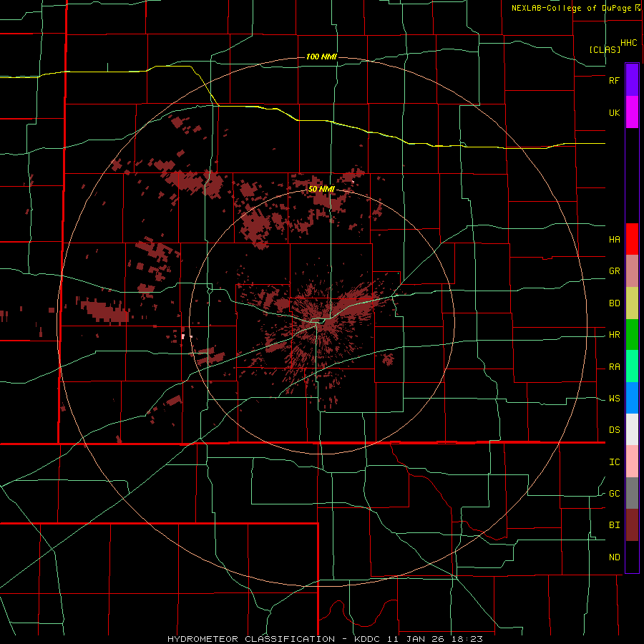Click the BI legend label
The height and width of the screenshot is (644, 644).
(614, 525)
